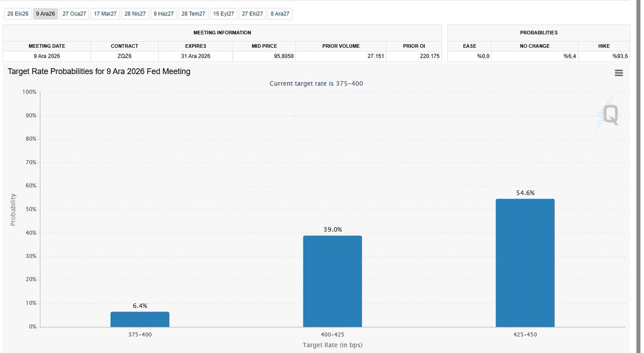Click the CONTRACT column header
This screenshot has height=353, width=644.
tap(125, 46)
